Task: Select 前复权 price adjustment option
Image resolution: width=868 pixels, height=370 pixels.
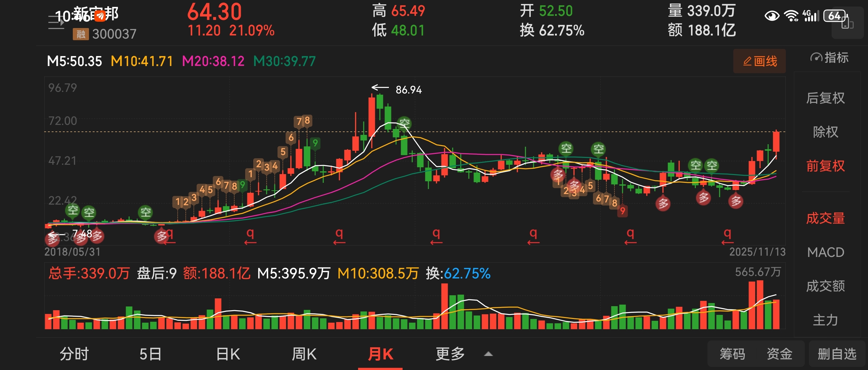Action: tap(825, 166)
